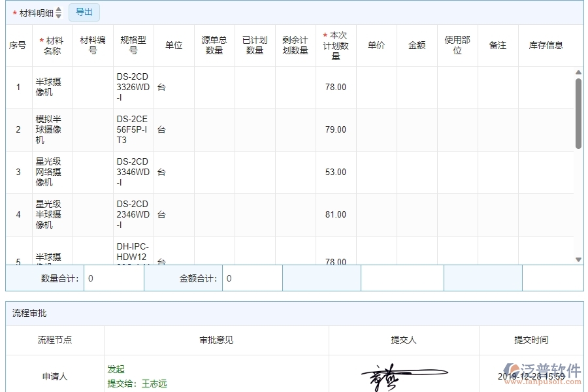The height and width of the screenshot is (392, 588).
Task: Click the 导出 export button
Action: (x=84, y=12)
